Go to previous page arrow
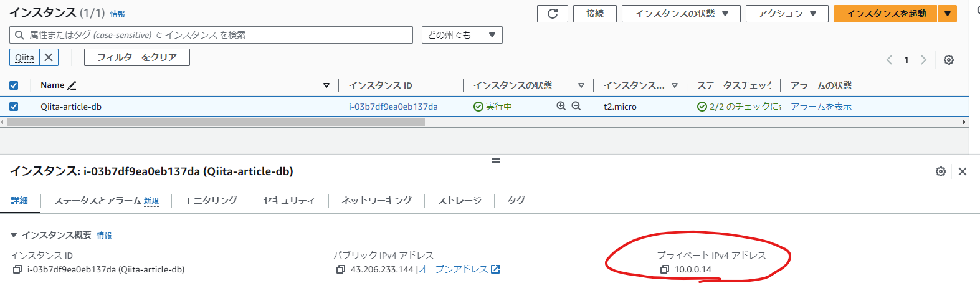This screenshot has width=980, height=283. point(889,60)
